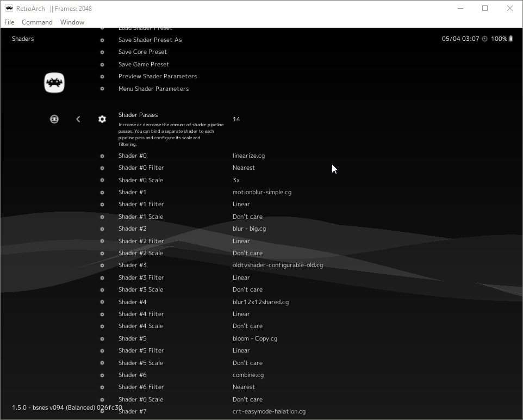Change Shader #1 Filter value Linear
The image size is (523, 420).
241,204
